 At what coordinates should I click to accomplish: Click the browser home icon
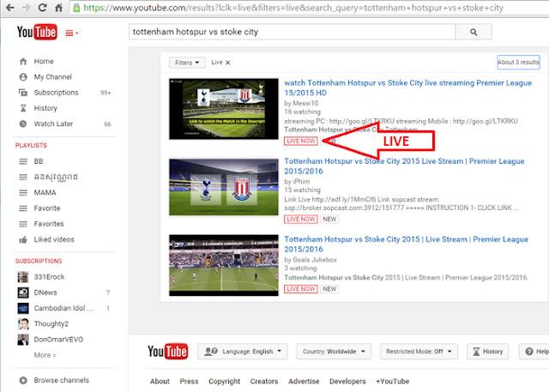pyautogui.click(x=59, y=8)
